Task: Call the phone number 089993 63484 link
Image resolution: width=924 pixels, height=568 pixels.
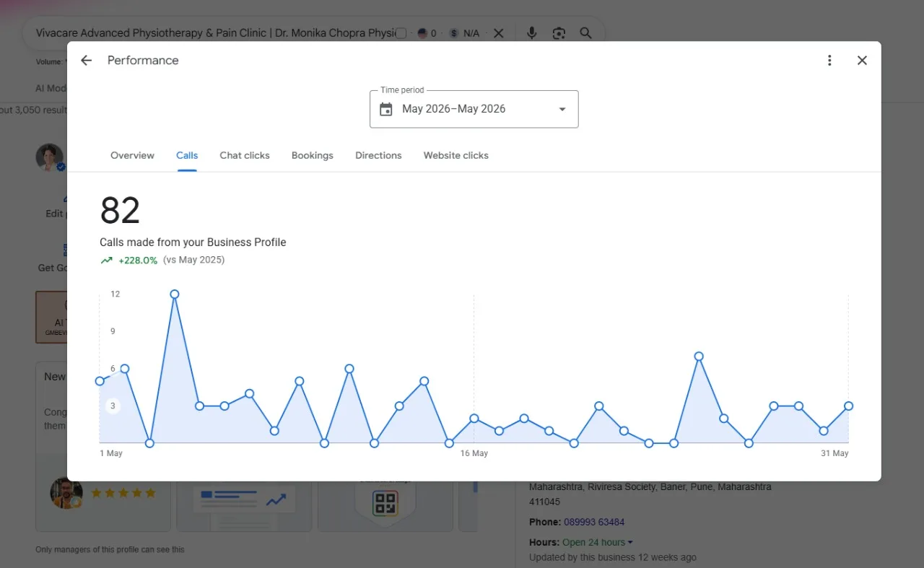Action: (594, 522)
